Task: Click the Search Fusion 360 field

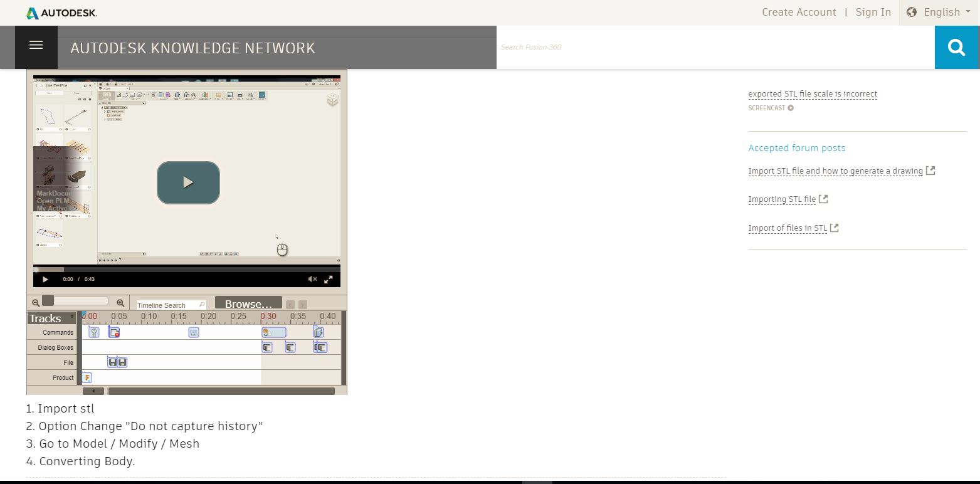Action: 715,47
